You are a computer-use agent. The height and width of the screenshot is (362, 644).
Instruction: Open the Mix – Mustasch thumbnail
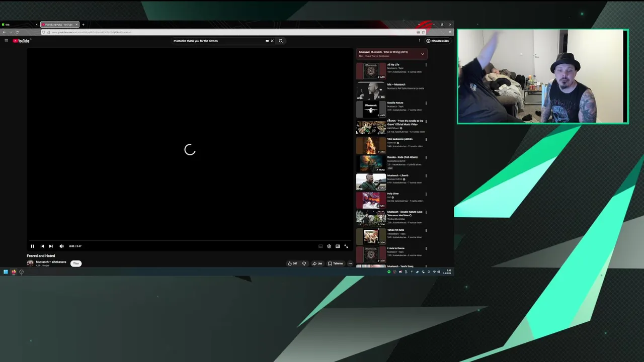(371, 91)
